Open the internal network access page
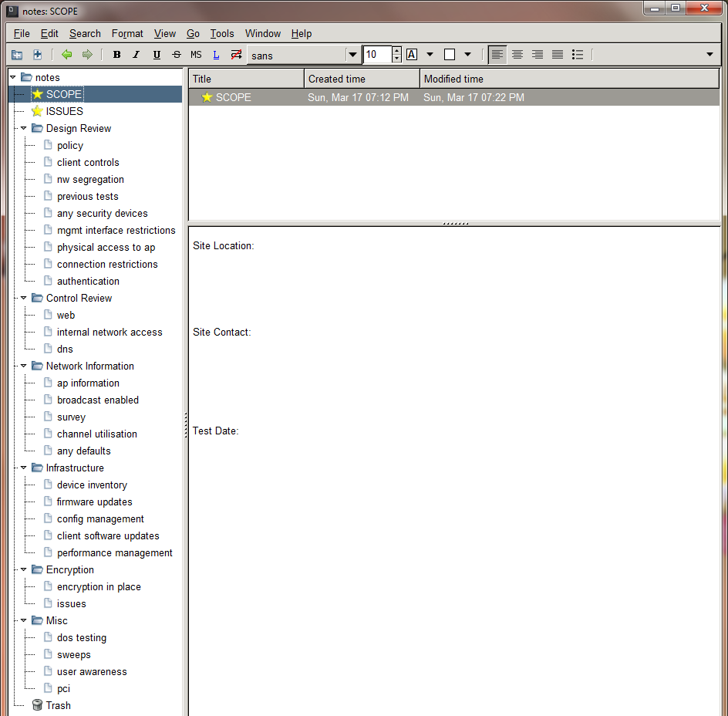Screen dimensions: 728x716 click(x=110, y=333)
